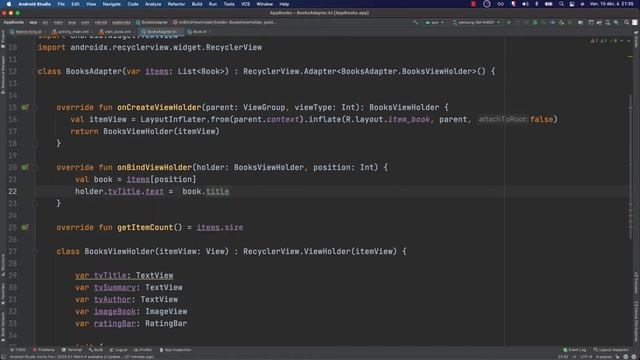Run the app with the green play icon

pyautogui.click(x=509, y=22)
